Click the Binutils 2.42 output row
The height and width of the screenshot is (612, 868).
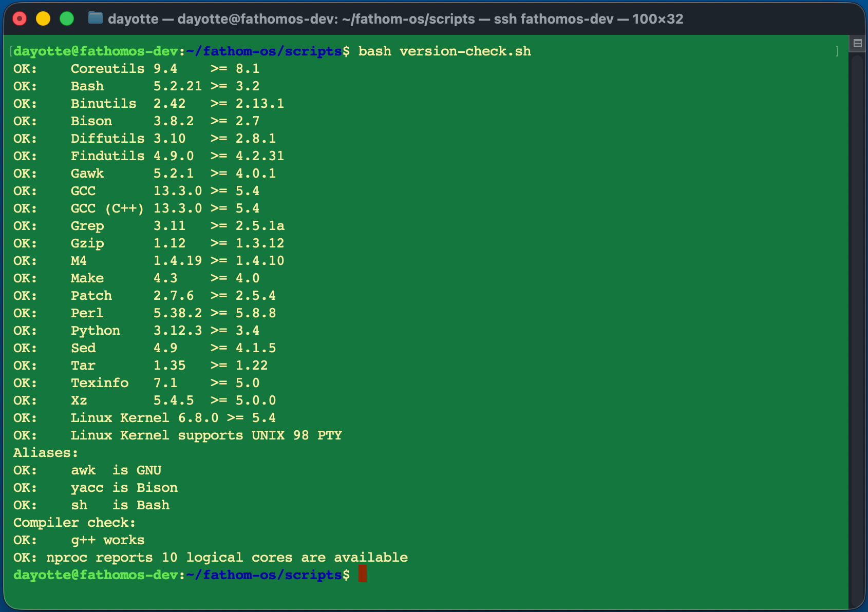(148, 104)
